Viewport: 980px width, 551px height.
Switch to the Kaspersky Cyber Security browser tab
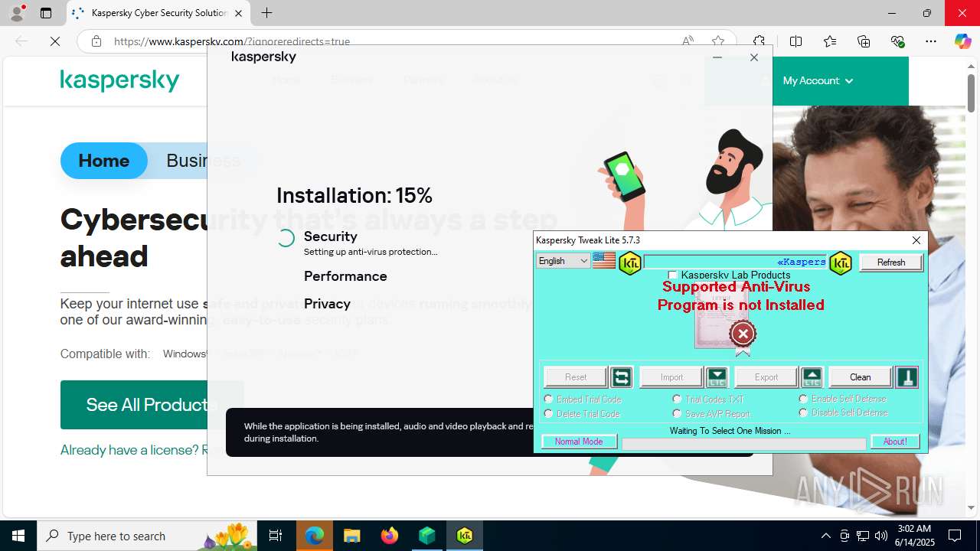point(158,13)
